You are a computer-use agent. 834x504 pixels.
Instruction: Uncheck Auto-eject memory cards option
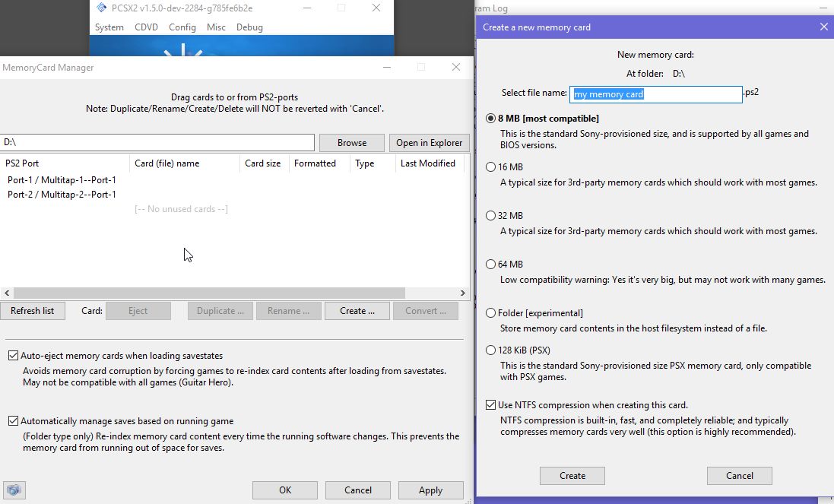point(13,356)
